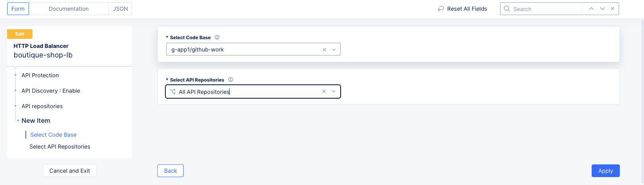Image resolution: width=644 pixels, height=185 pixels.
Task: Select the Form tab
Action: 18,9
